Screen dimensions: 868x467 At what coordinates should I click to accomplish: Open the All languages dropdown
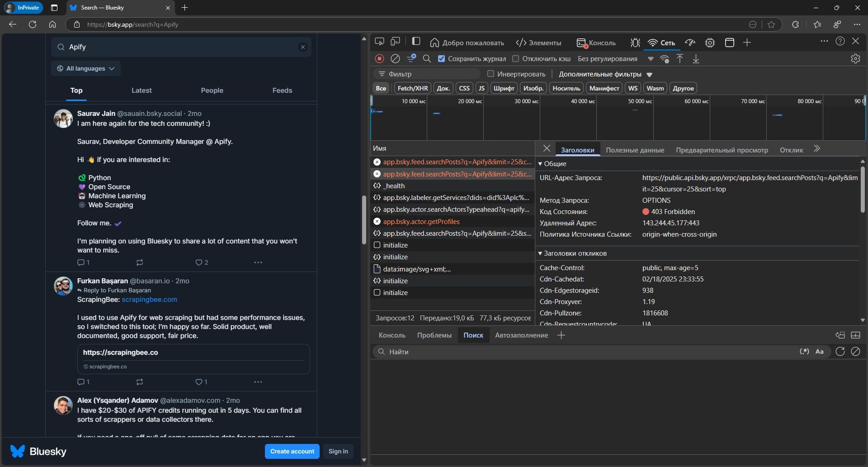point(86,68)
